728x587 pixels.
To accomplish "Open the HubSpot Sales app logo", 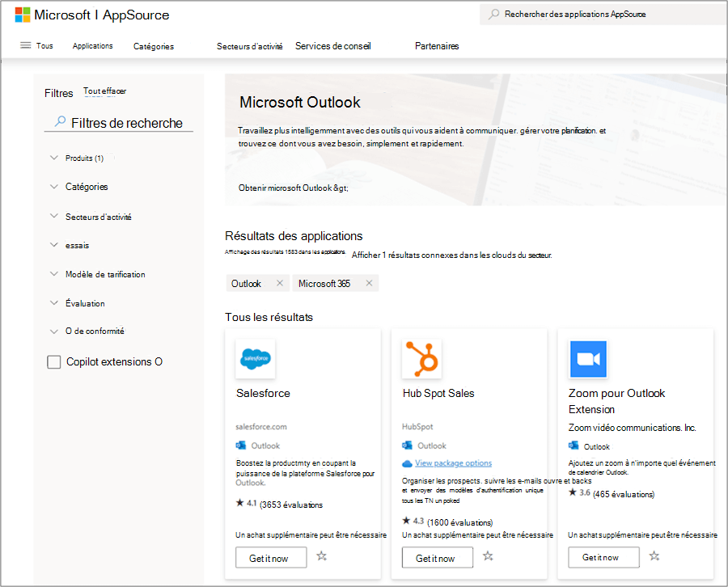I will (421, 359).
